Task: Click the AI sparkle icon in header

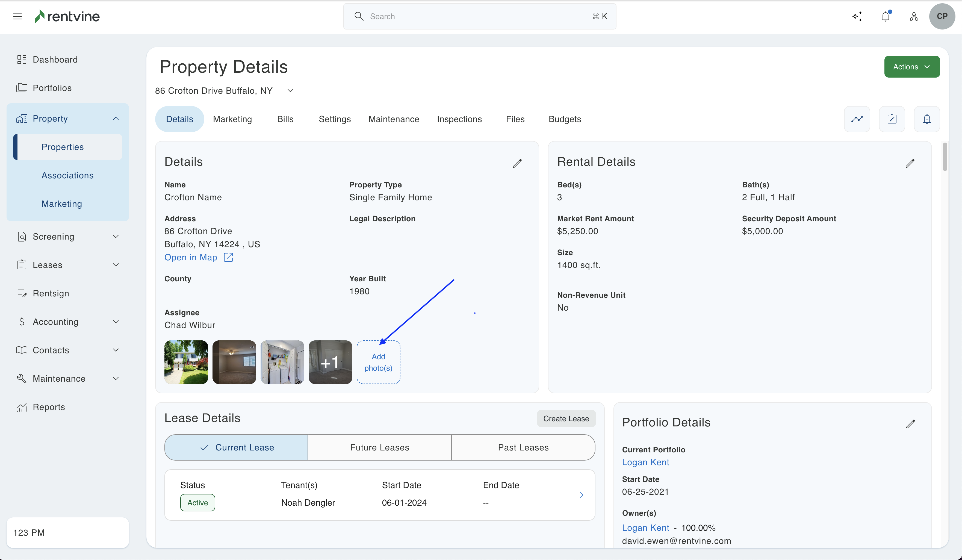Action: coord(857,16)
